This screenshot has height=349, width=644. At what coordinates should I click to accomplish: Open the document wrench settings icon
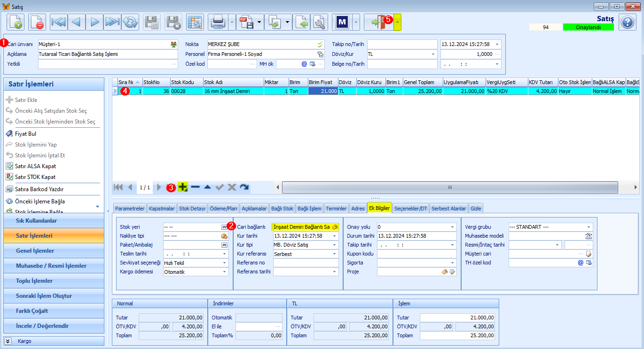coord(320,22)
